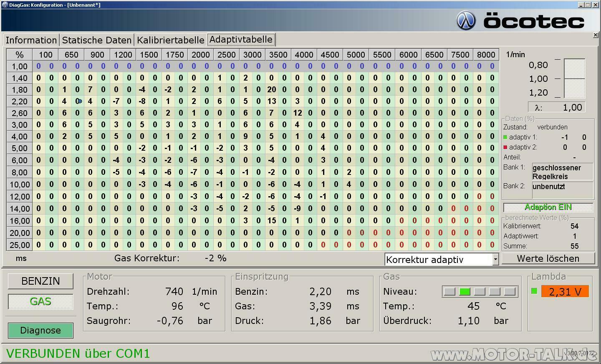Click Werte löschen to clear values
The image size is (601, 364).
point(548,258)
